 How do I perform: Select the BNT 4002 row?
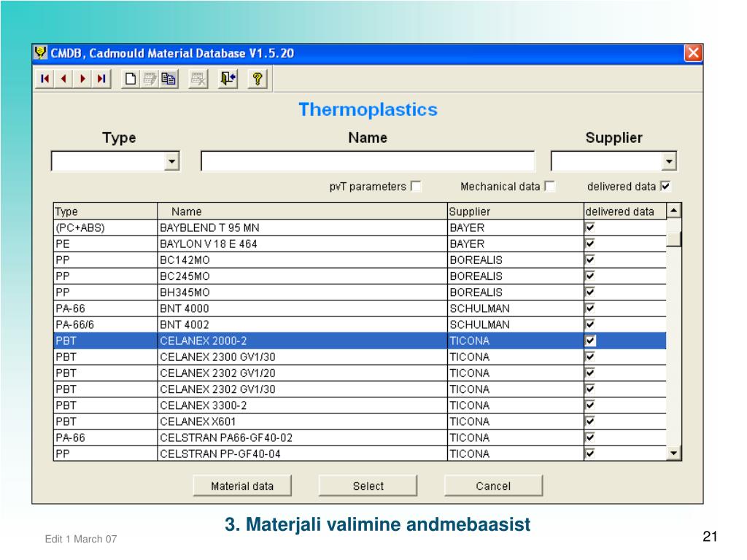click(x=360, y=324)
